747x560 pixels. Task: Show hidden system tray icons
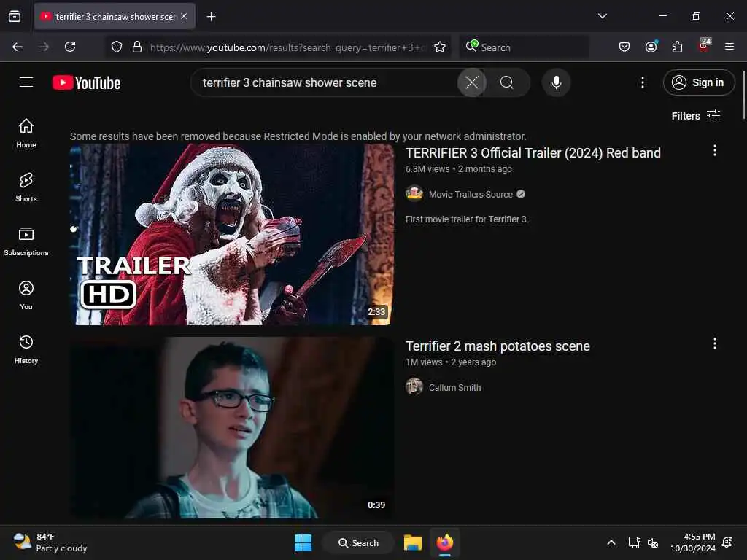point(611,542)
